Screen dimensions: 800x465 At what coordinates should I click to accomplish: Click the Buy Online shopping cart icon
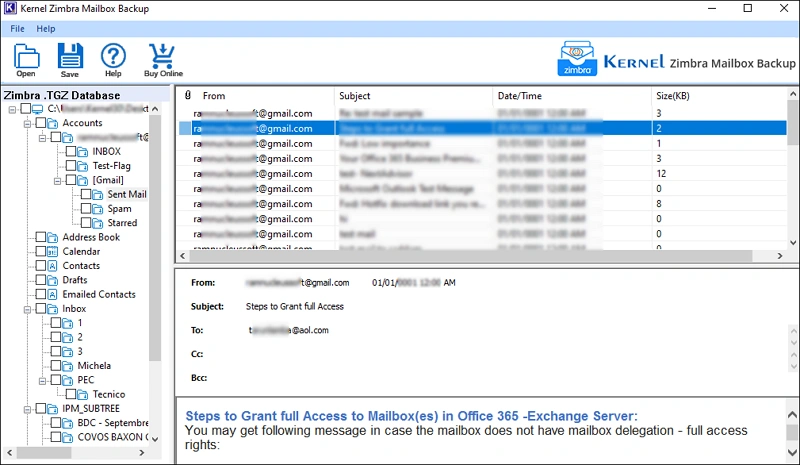point(162,56)
